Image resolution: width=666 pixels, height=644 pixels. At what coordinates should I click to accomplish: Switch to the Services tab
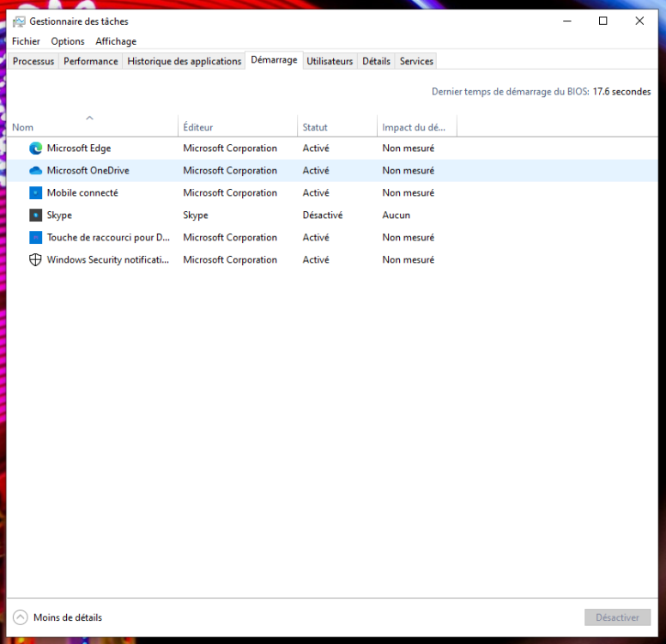click(x=416, y=61)
